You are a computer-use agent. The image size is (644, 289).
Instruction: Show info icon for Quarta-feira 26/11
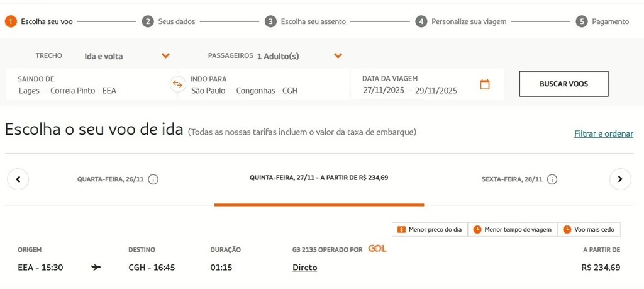click(153, 179)
